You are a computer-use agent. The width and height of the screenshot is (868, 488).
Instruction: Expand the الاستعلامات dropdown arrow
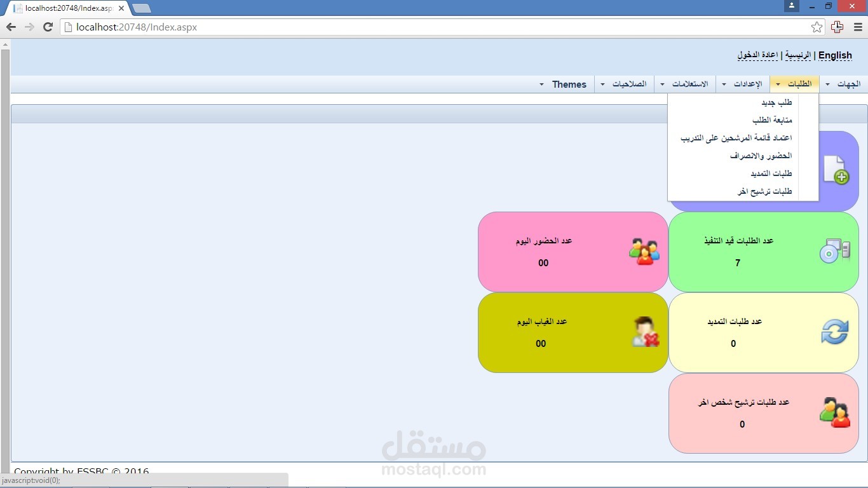point(662,85)
